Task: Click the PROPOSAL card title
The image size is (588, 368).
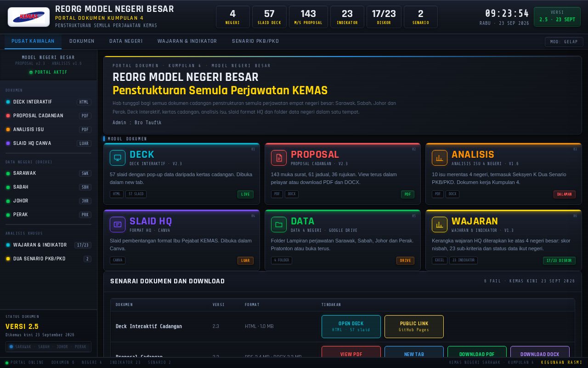Action: [315, 155]
